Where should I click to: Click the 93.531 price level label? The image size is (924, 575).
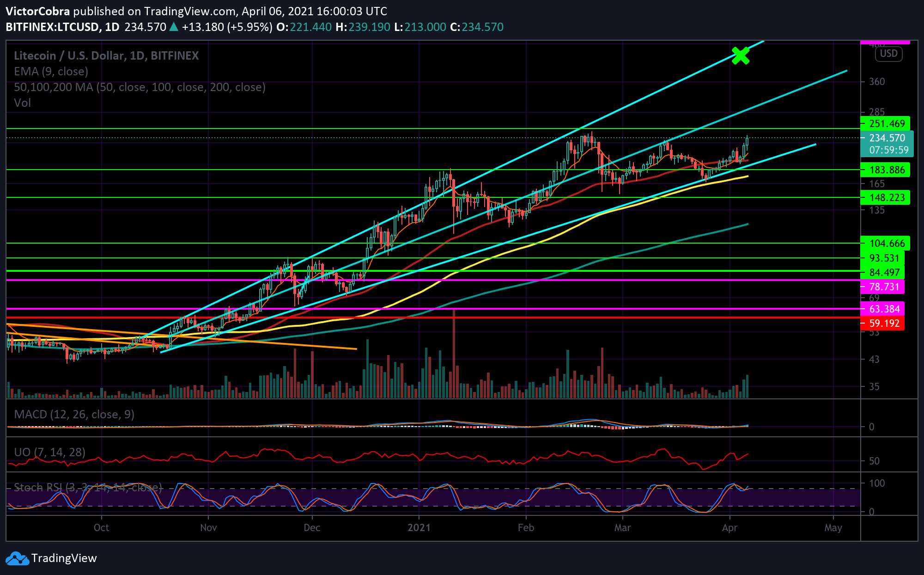click(882, 258)
